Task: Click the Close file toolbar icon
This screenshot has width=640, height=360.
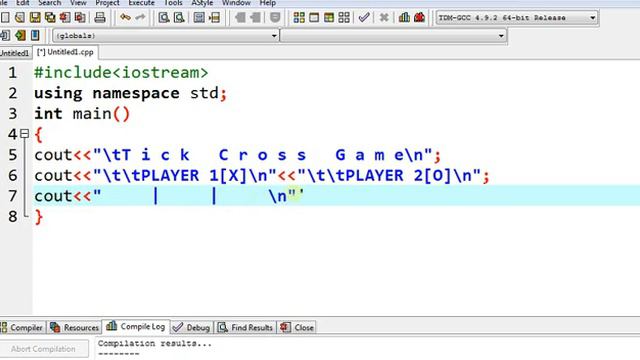Action: 65,18
